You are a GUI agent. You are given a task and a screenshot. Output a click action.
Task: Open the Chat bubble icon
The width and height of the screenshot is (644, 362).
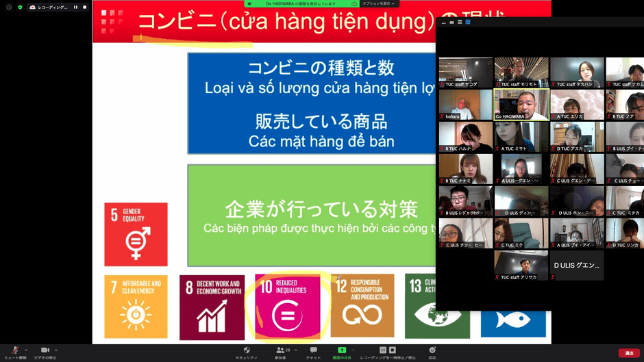tap(313, 350)
